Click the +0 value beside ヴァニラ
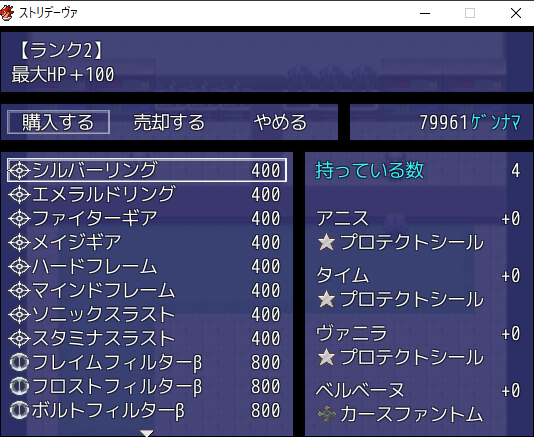 click(x=511, y=333)
